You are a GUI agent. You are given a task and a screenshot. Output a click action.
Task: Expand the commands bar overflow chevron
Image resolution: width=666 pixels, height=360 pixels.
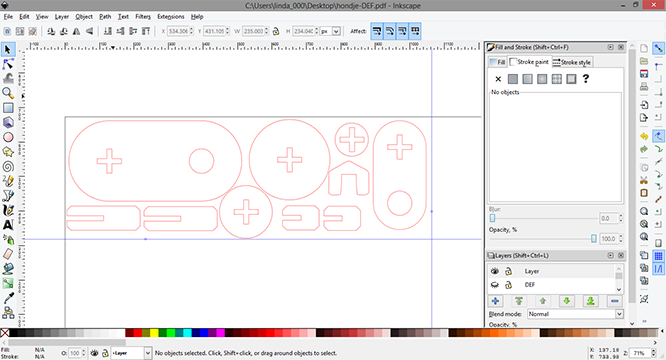point(644,321)
